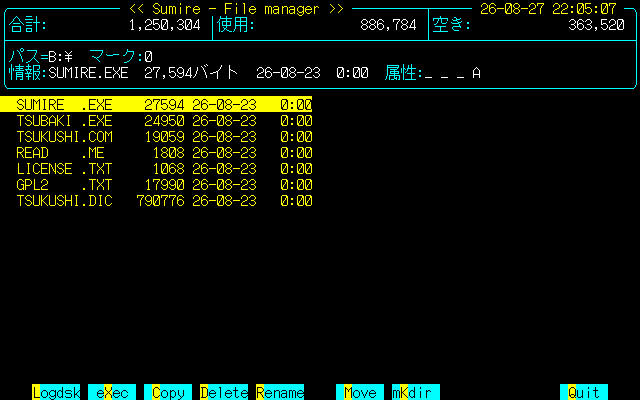Viewport: 640px width, 400px height.
Task: Click the マーク:0 mark counter
Action: tap(120, 56)
